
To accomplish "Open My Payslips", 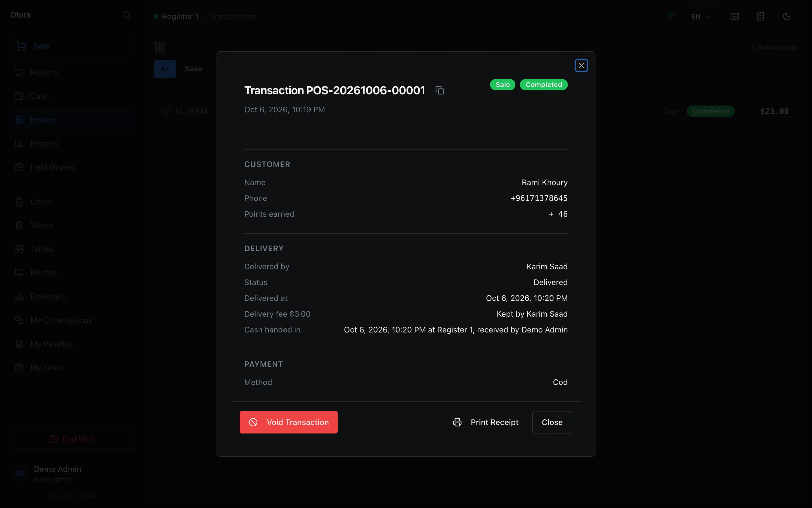I will coord(72,344).
